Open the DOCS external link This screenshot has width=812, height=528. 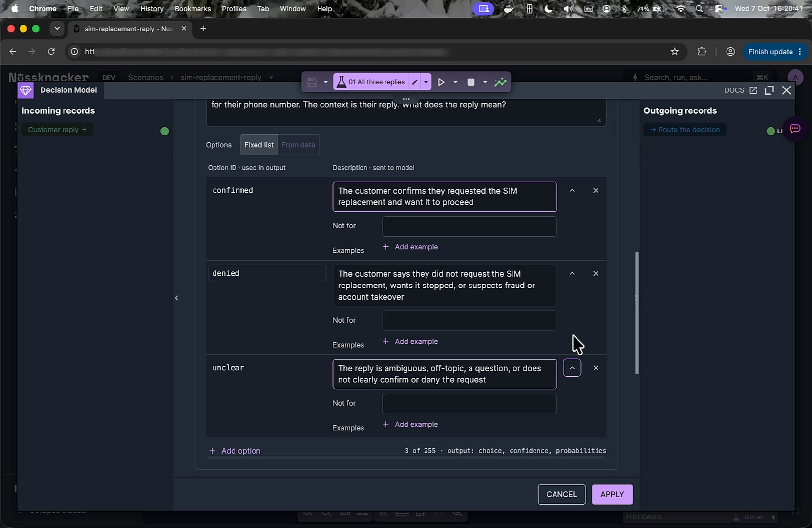pyautogui.click(x=740, y=90)
